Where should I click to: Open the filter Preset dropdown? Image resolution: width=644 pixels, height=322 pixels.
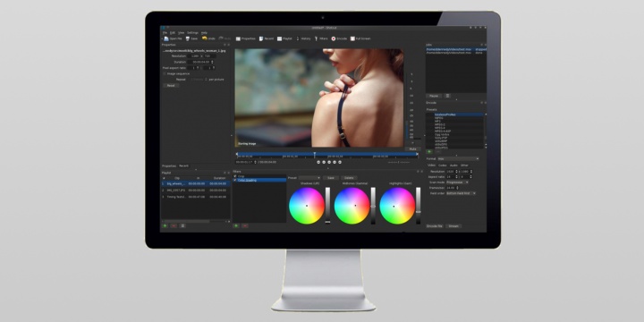pos(309,178)
